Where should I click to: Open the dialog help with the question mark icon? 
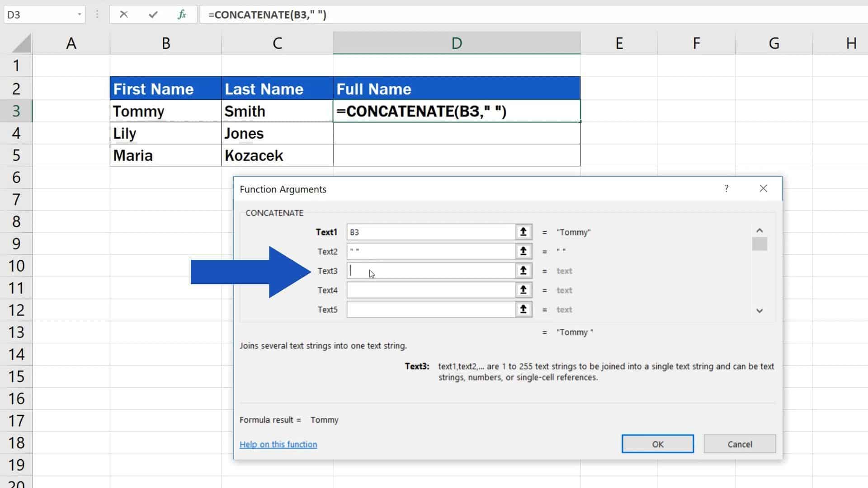[726, 188]
